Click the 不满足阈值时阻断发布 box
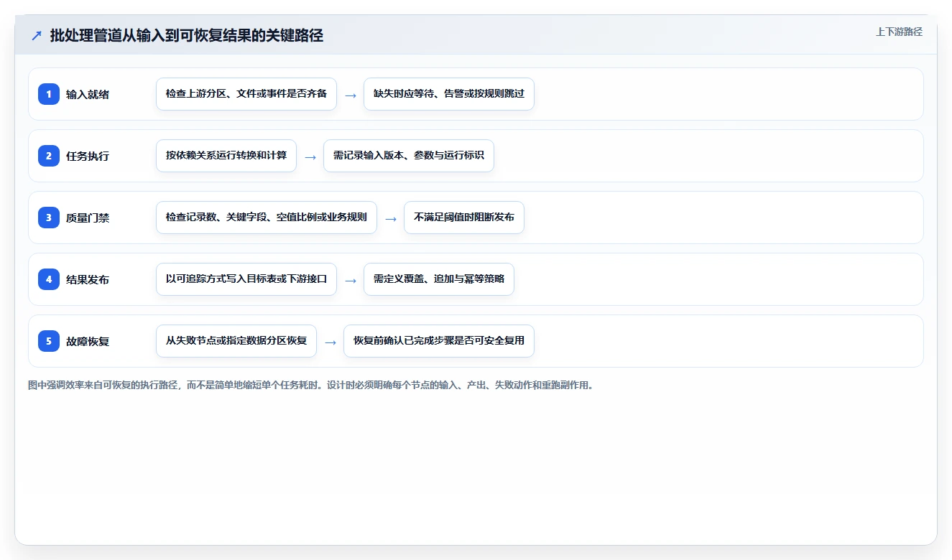952x560 pixels. pyautogui.click(x=464, y=218)
